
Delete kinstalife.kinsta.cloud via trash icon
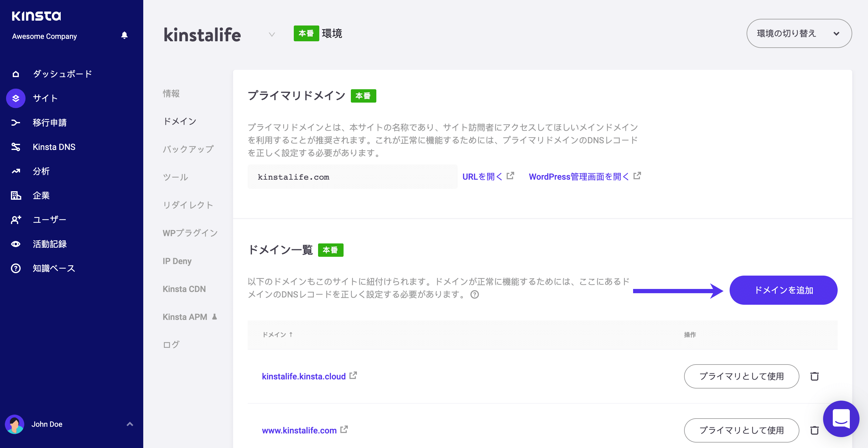[814, 376]
